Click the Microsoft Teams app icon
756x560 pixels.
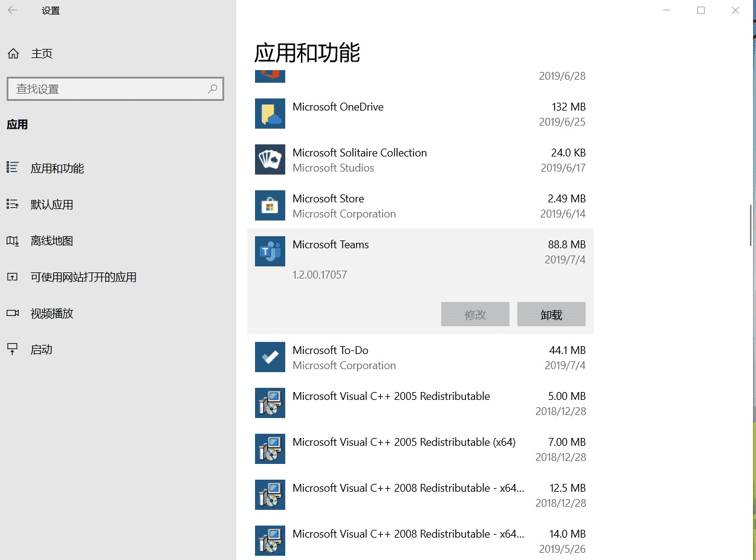[270, 251]
